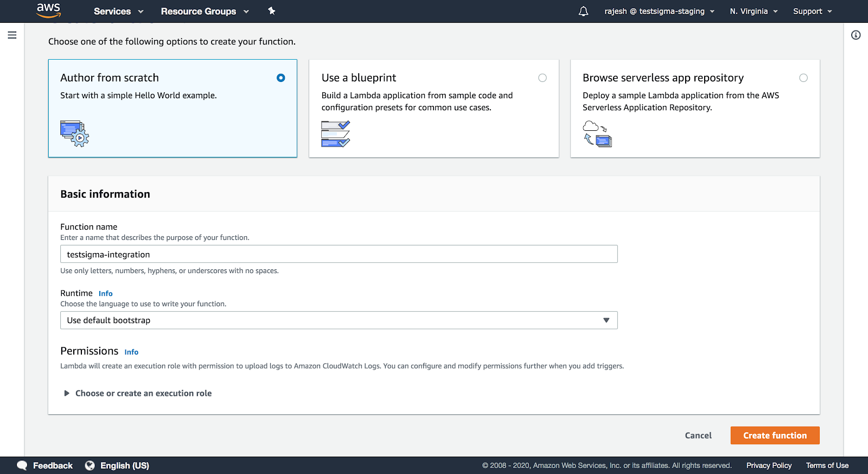Open the hamburger side navigation menu
The width and height of the screenshot is (868, 474).
coord(12,35)
